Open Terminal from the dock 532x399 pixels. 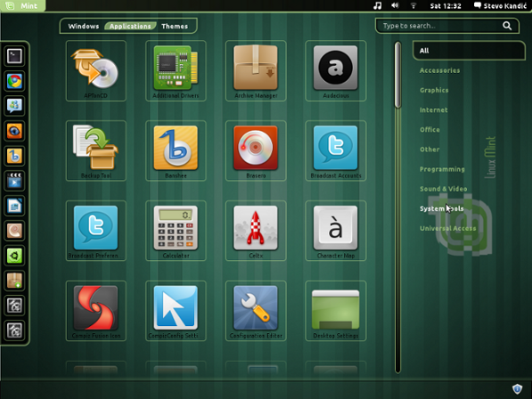14,56
